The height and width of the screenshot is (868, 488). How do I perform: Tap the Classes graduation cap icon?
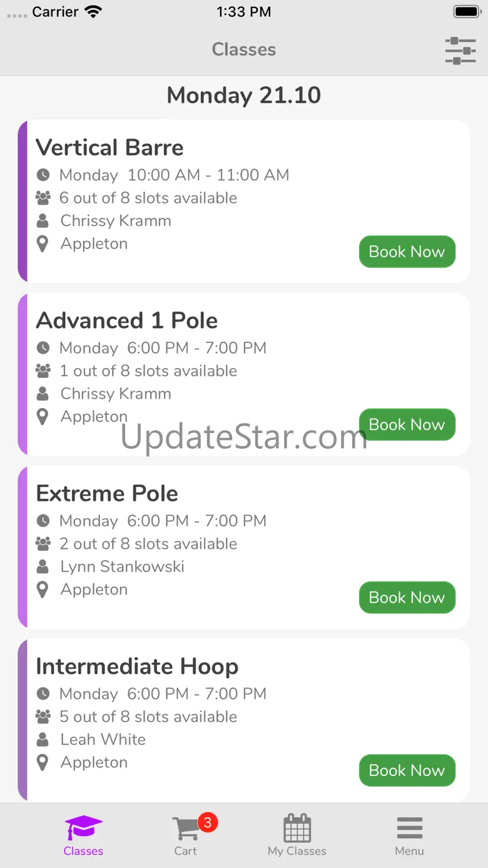tap(83, 829)
